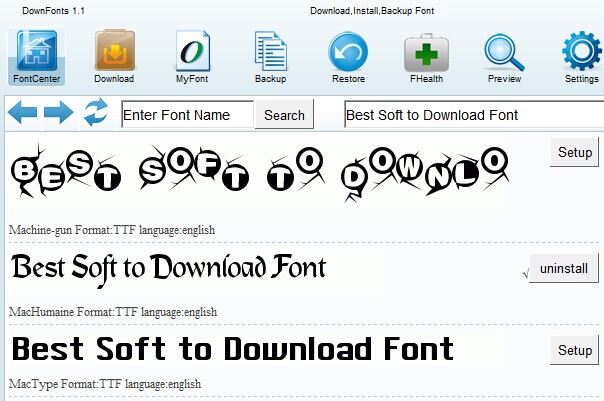604x401 pixels.
Task: Click the MacType Format:TTF description text
Action: 105,384
